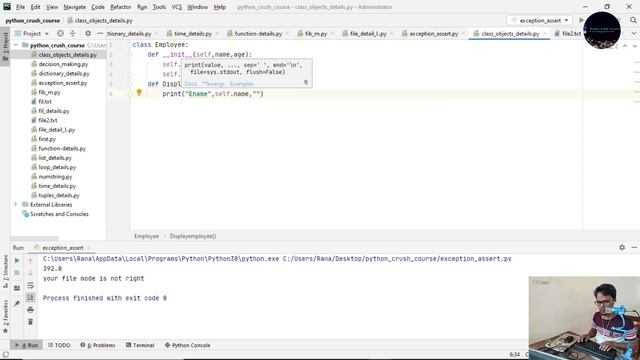The width and height of the screenshot is (640, 360).
Task: Select fil.txt in project tree
Action: coord(45,101)
